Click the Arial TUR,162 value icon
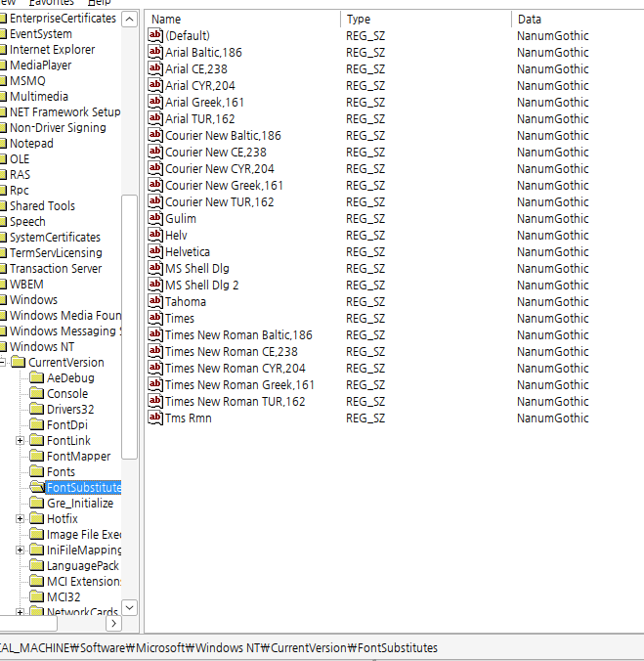 pyautogui.click(x=155, y=119)
